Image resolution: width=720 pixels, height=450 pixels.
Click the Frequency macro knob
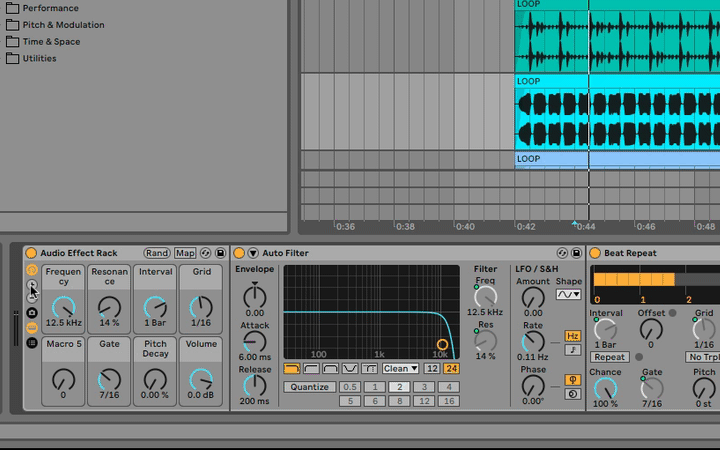pyautogui.click(x=63, y=307)
